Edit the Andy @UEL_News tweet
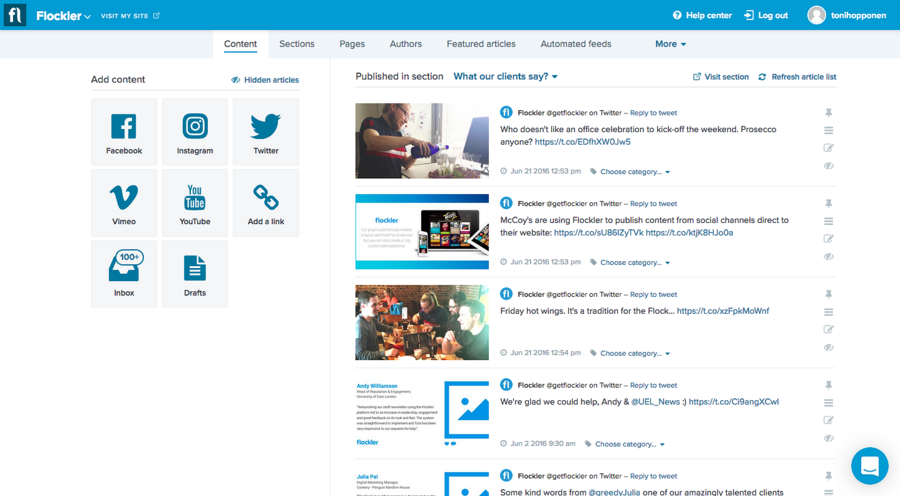 [828, 420]
